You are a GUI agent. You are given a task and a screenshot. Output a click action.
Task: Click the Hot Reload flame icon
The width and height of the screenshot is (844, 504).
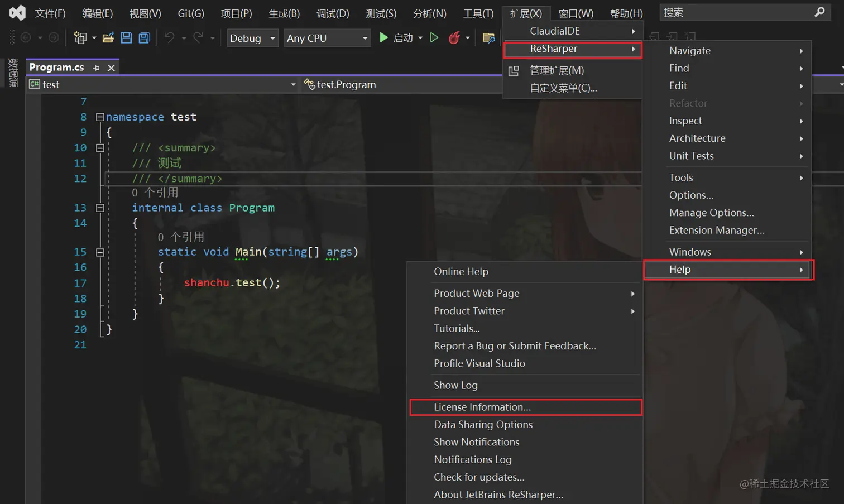[x=454, y=37]
